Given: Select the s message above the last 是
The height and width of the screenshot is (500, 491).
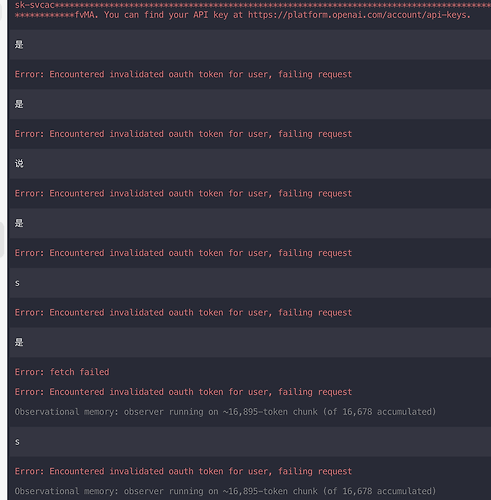Looking at the screenshot, I should (x=250, y=283).
